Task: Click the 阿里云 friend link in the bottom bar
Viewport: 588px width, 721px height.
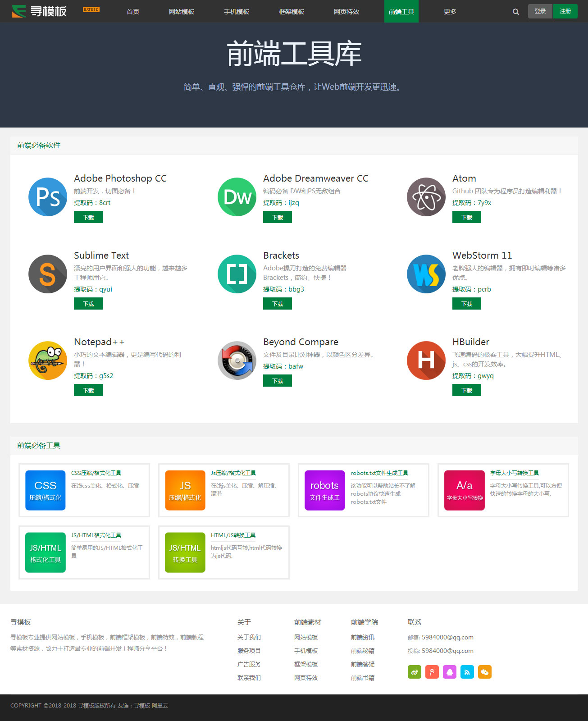Action: tap(160, 706)
